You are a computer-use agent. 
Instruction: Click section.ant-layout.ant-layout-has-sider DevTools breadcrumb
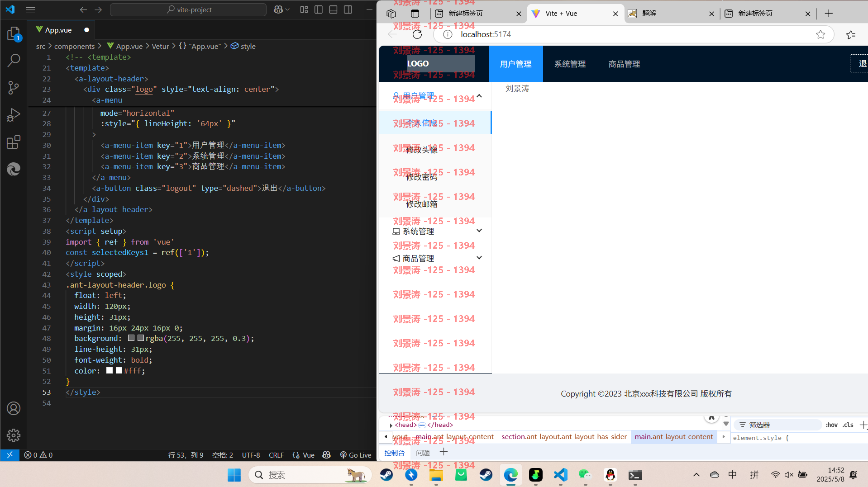[564, 437]
